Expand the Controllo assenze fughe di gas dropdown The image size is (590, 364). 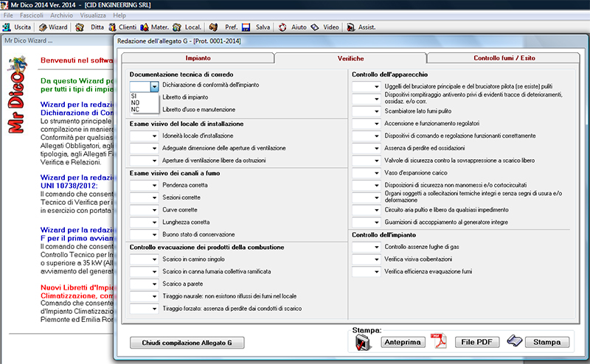point(375,248)
